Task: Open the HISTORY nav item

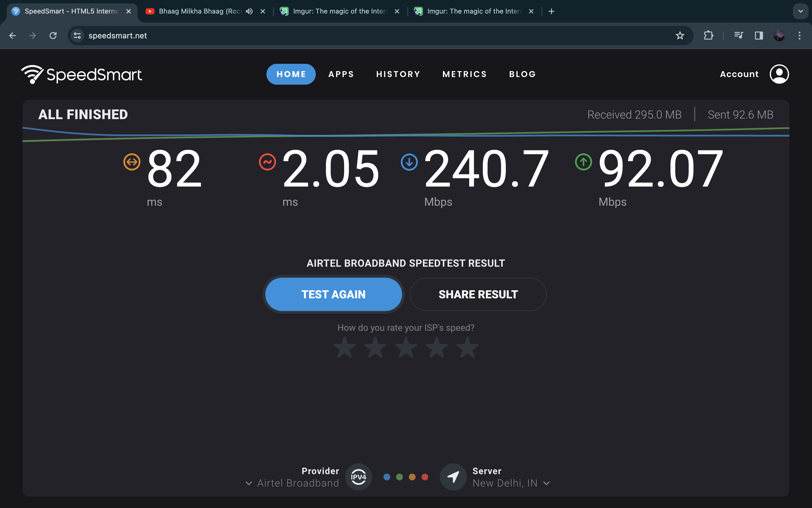Action: [398, 74]
